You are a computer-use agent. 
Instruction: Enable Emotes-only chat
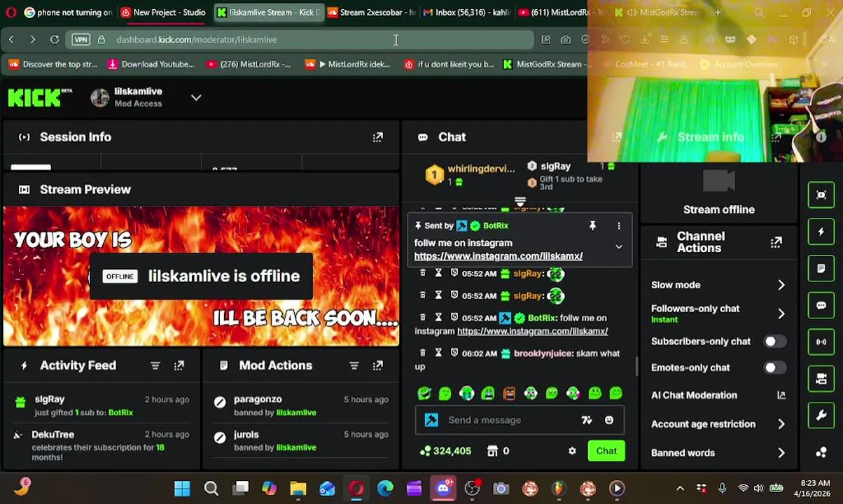click(774, 367)
